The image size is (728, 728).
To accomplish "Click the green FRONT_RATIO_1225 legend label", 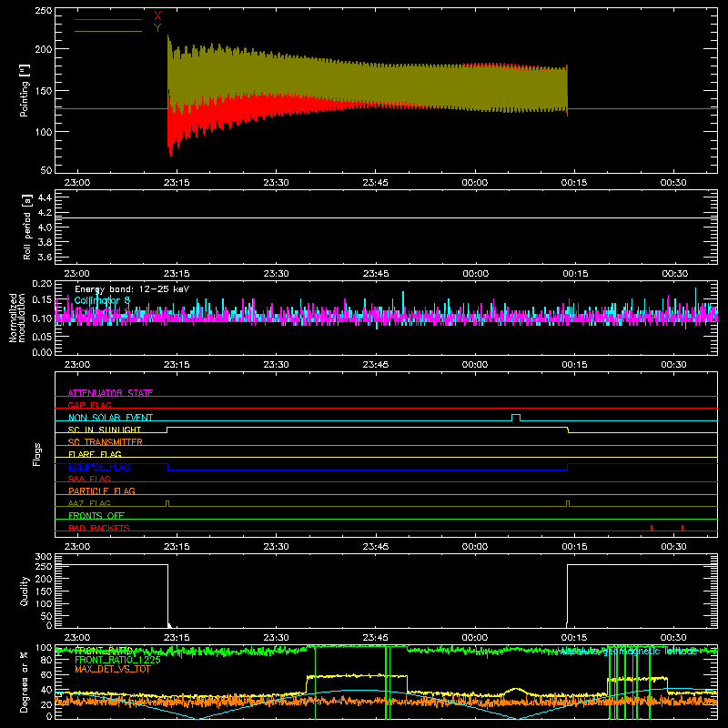I will click(117, 660).
